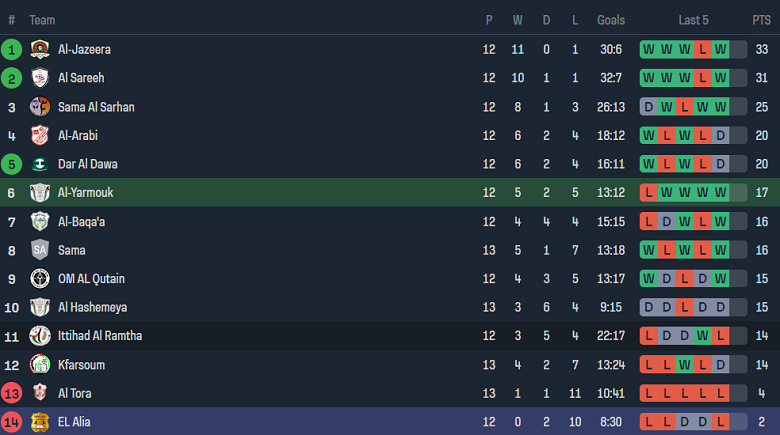
Task: Click the red rank 14 position badge
Action: point(12,422)
